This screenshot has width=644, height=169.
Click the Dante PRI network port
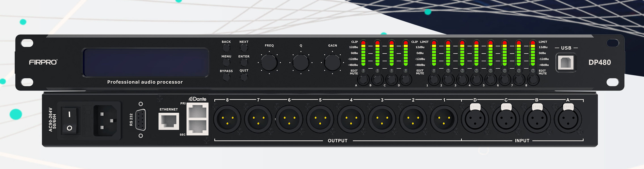point(198,111)
